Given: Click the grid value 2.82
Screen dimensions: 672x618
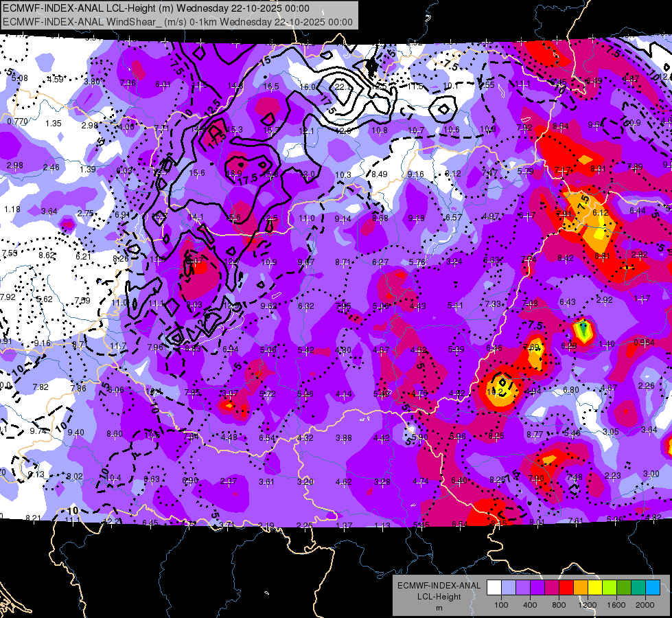Looking at the screenshot, I should click(x=640, y=255).
